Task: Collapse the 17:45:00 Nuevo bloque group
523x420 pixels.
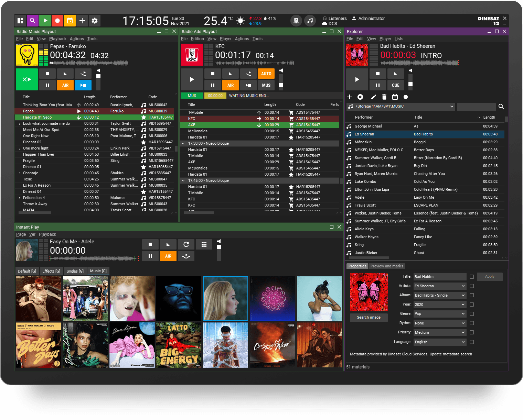Action: (183, 180)
